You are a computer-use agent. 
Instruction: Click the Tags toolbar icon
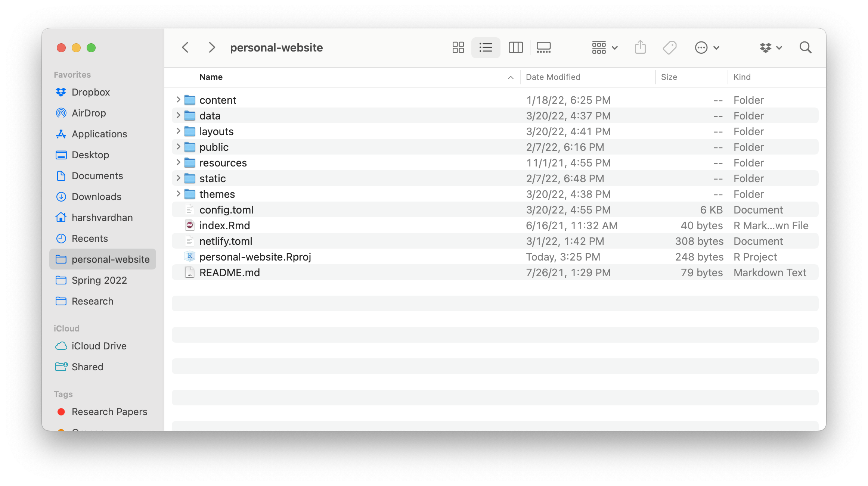669,47
